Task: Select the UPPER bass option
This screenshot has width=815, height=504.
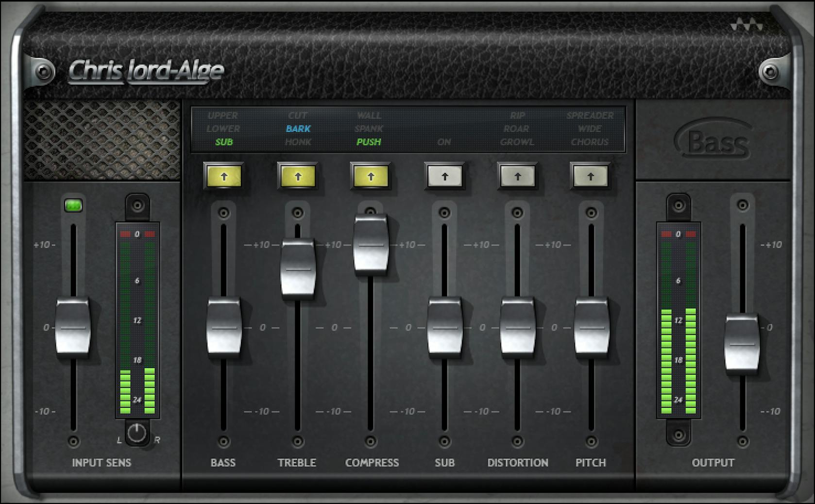Action: [222, 116]
